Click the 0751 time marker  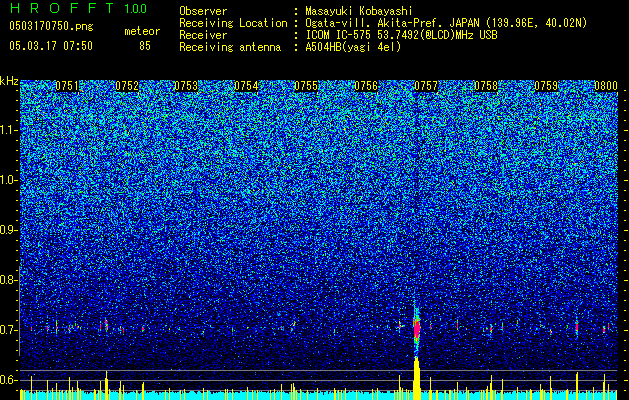pos(67,86)
